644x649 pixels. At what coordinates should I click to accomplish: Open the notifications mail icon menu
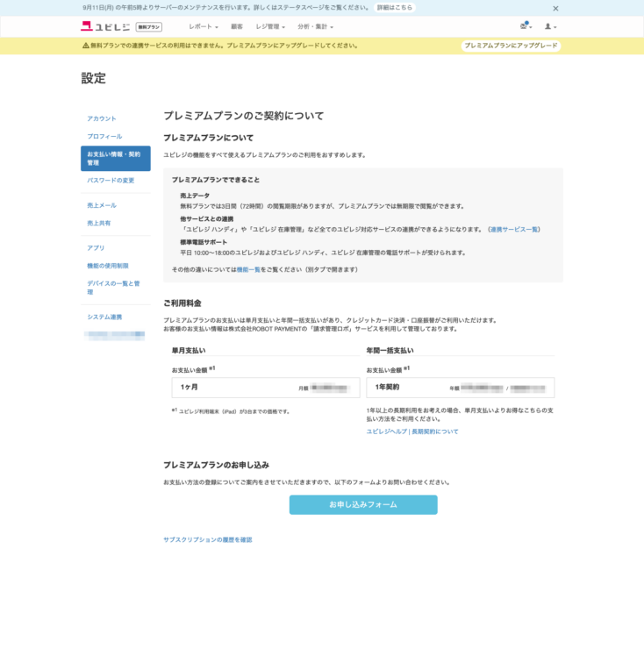[x=526, y=26]
